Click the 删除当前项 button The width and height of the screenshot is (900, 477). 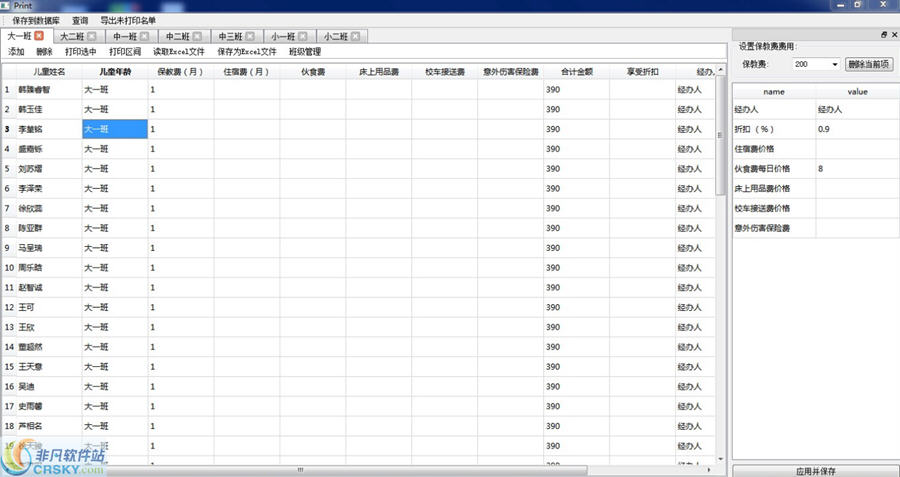point(869,64)
